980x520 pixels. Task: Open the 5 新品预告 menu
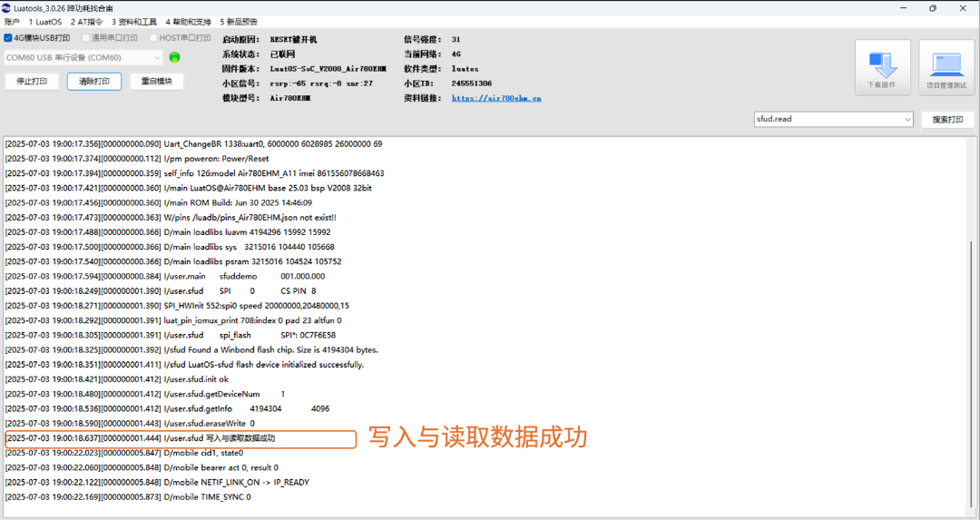(239, 22)
